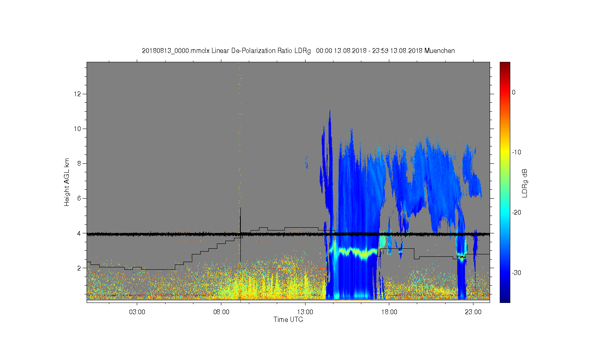The height and width of the screenshot is (364, 607).
Task: Click the vertical black spike near 09:00
Action: click(x=240, y=235)
